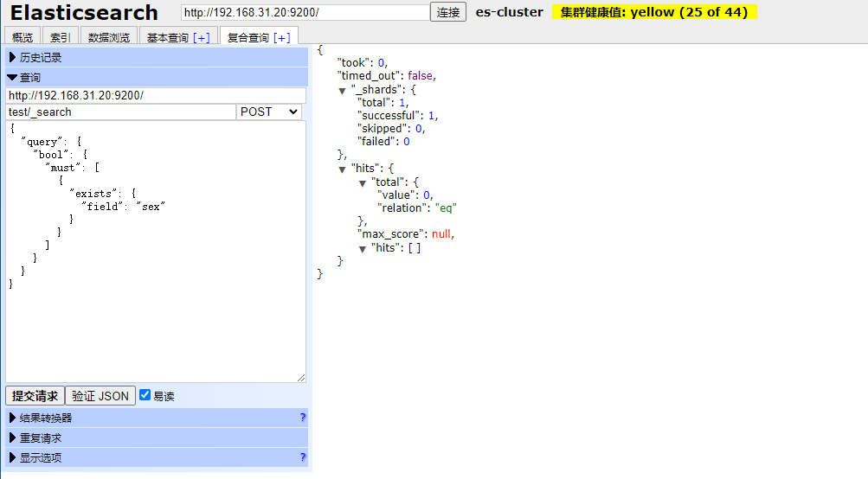The image size is (868, 479).
Task: Open the 数据浏览 tab
Action: [108, 37]
